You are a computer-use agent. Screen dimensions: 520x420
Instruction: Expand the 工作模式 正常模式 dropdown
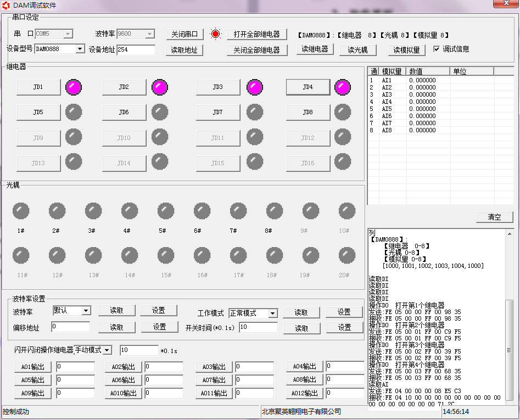273,313
